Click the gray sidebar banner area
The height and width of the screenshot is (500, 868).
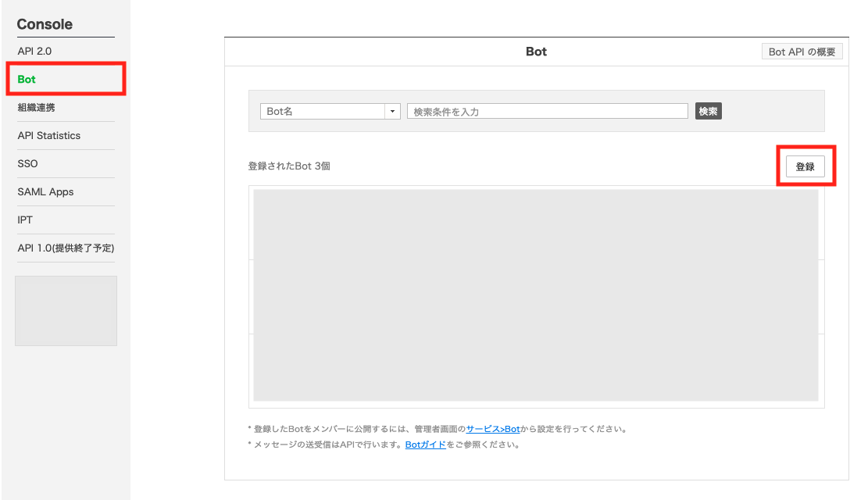66,310
